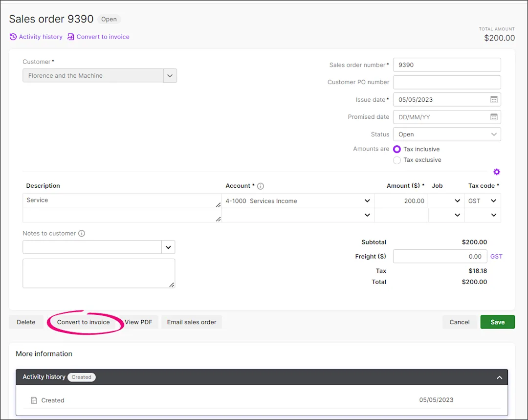Open the Notes to customer dropdown
This screenshot has height=420, width=528.
(168, 247)
